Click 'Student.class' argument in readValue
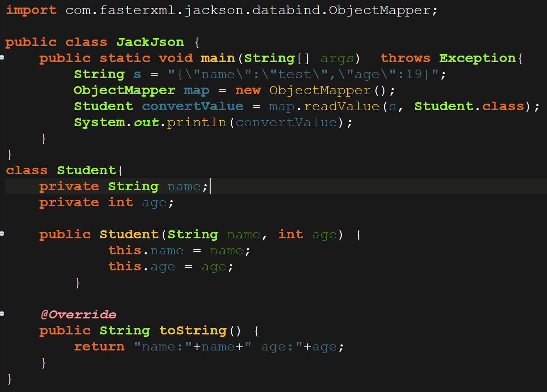This screenshot has width=547, height=392. click(469, 106)
